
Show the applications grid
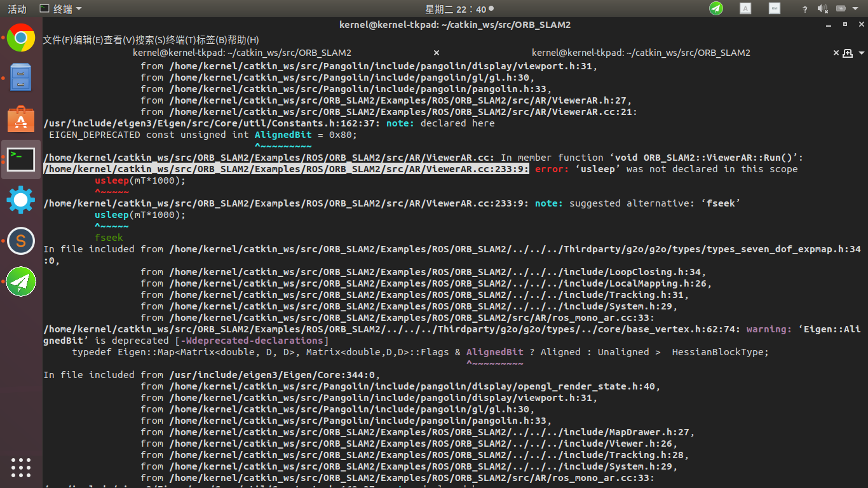20,468
